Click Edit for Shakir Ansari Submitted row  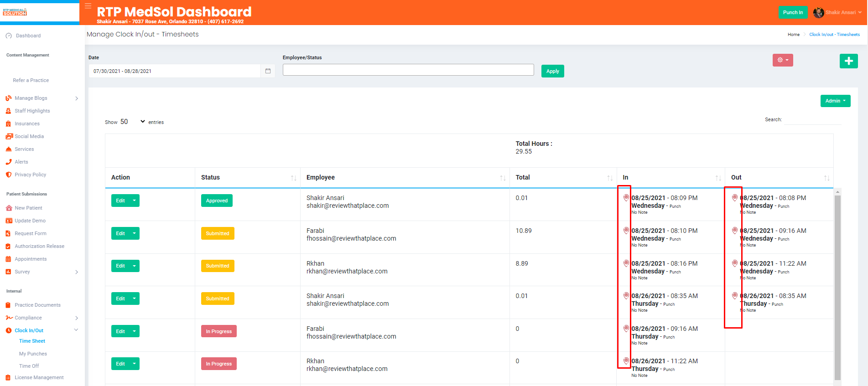[x=120, y=299]
